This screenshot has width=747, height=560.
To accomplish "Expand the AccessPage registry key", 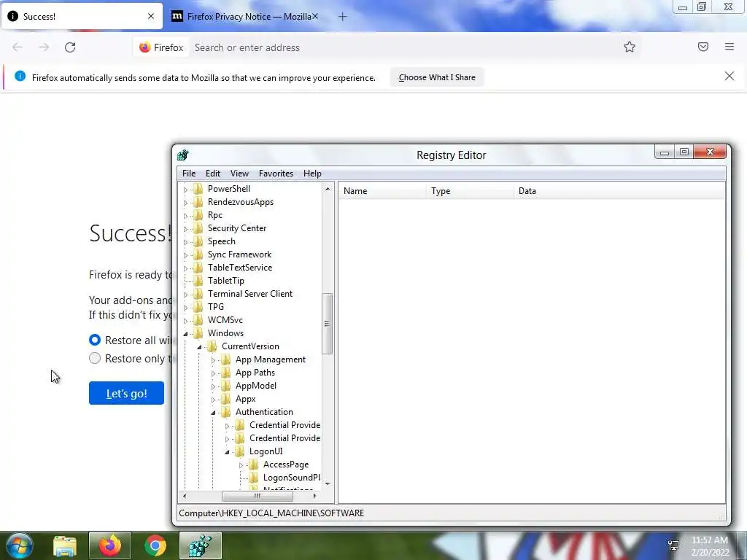I will pos(241,465).
